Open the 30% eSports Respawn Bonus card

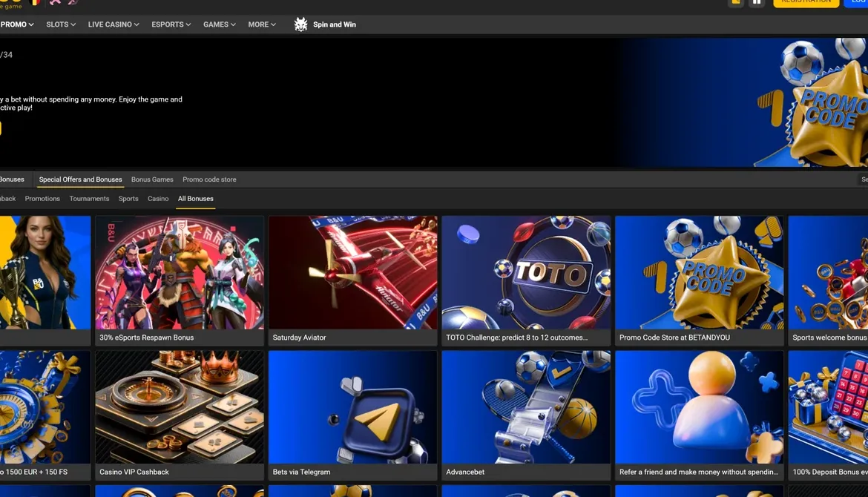point(180,280)
